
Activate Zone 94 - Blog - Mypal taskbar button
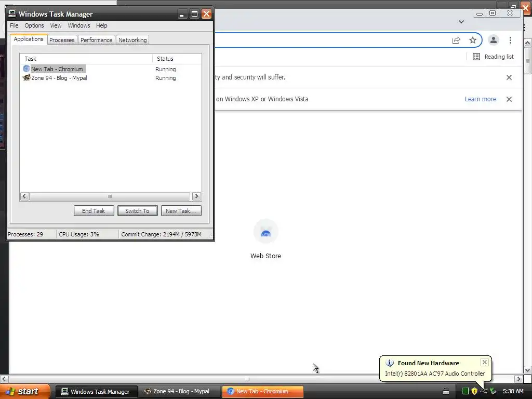point(179,392)
